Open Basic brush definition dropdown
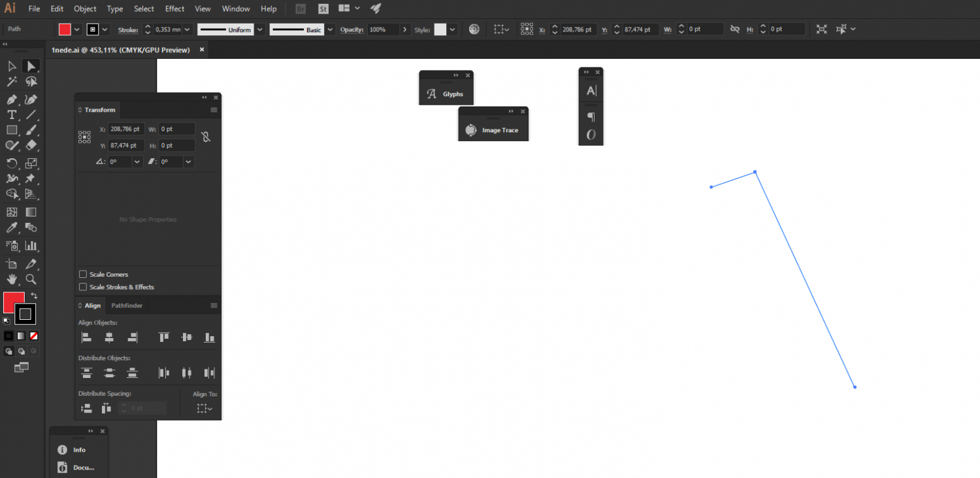 tap(330, 29)
